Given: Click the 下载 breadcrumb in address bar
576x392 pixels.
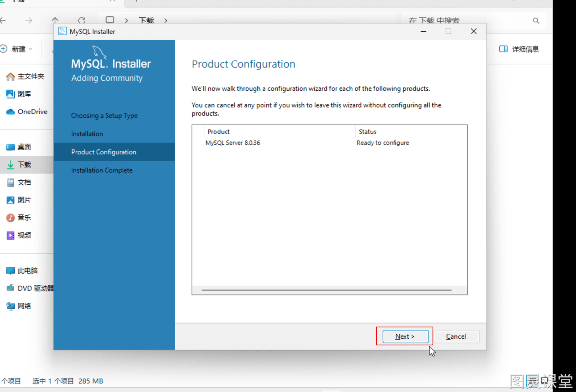Looking at the screenshot, I should (x=147, y=21).
